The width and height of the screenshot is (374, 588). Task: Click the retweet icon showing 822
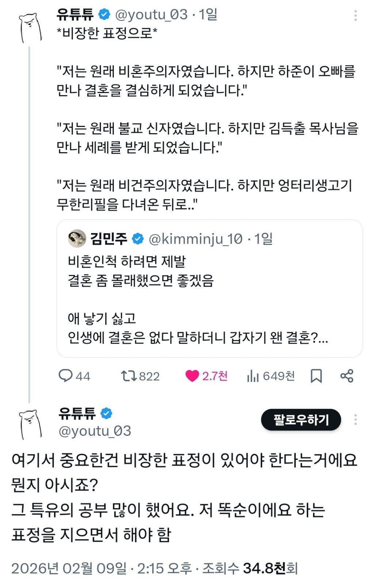point(129,376)
